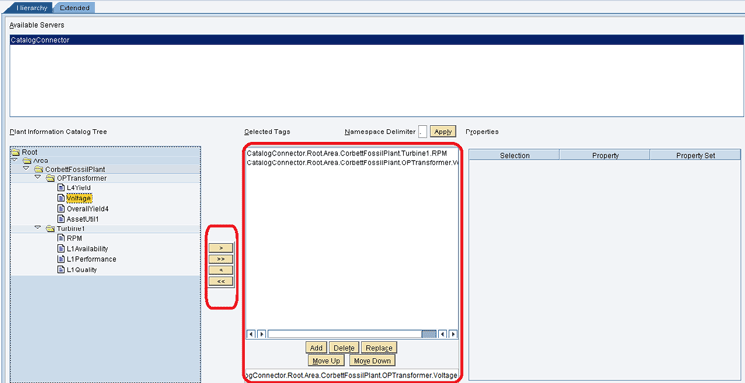Viewport: 745px width, 383px height.
Task: Switch to the Extended tab
Action: (x=74, y=8)
